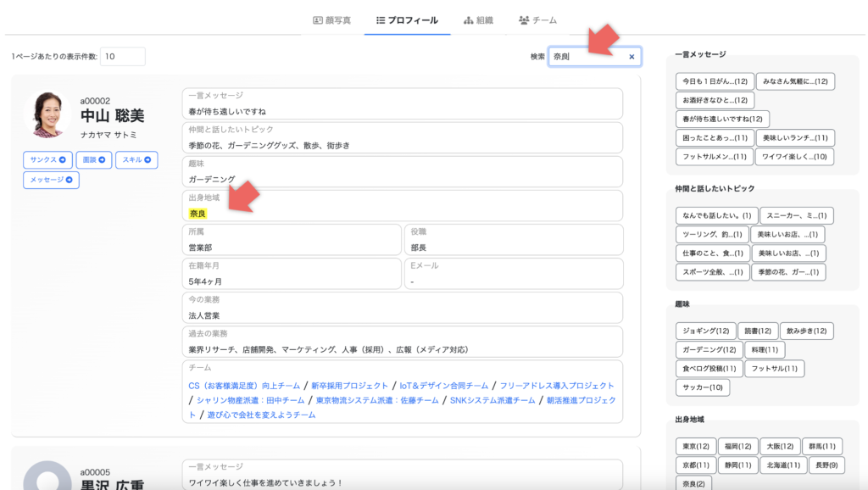Open the 朝活推進プロジェクト team link

click(x=581, y=400)
